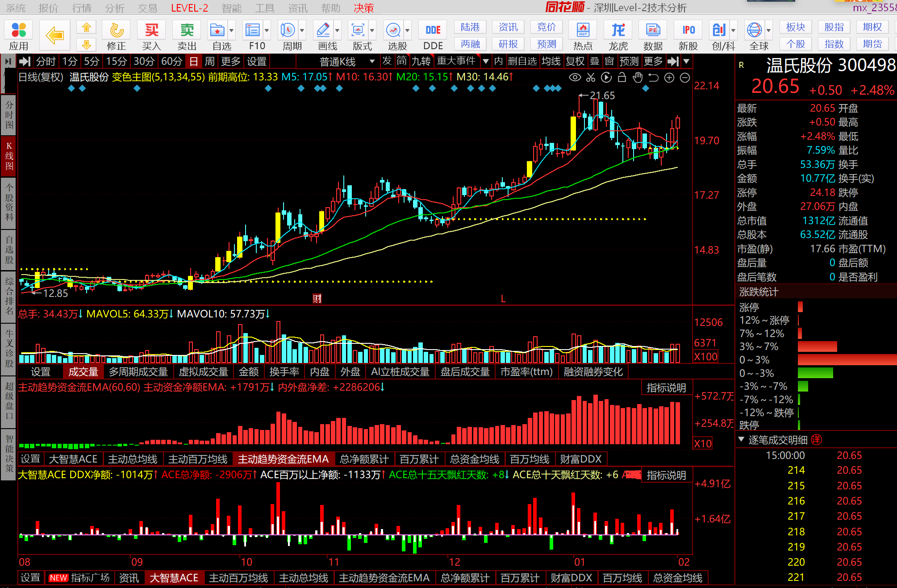This screenshot has width=897, height=588.
Task: Toggle the lock icon above chart
Action: 622,78
